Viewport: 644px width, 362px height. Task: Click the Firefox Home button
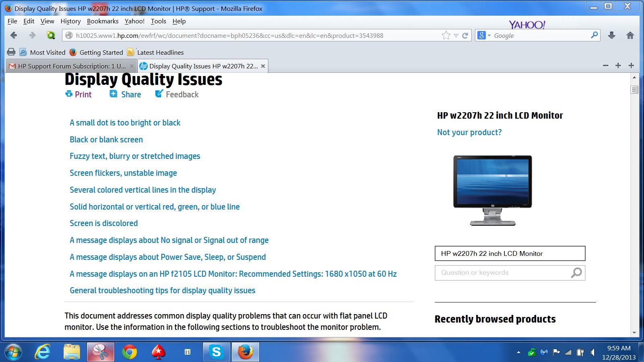(630, 35)
